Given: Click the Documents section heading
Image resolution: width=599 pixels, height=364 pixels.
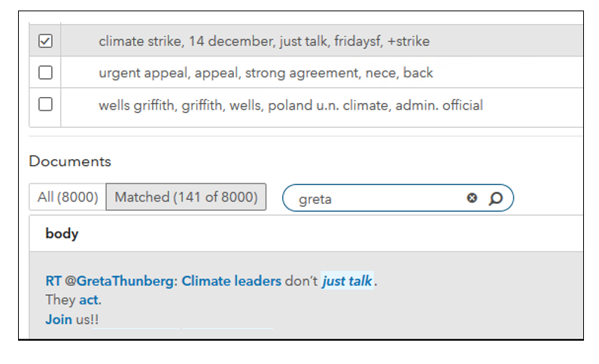Looking at the screenshot, I should click(x=70, y=161).
